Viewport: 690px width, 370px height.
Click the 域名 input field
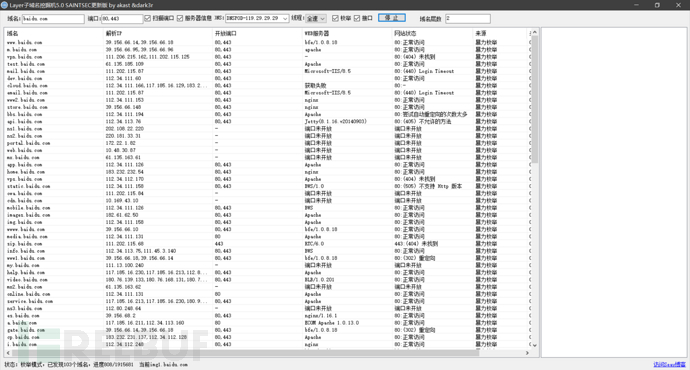pos(53,18)
